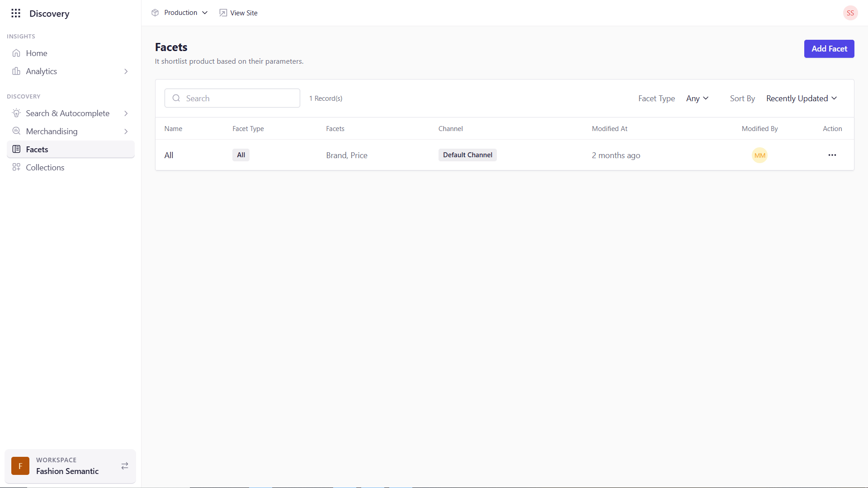Open the app grid launcher icon
The height and width of the screenshot is (488, 868).
tap(16, 13)
